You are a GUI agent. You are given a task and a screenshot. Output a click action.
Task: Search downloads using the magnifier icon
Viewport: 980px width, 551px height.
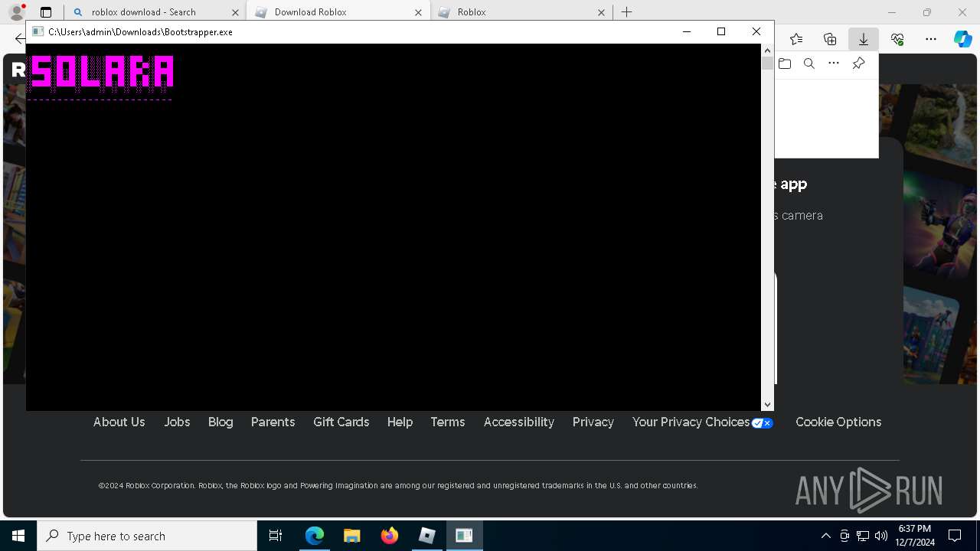[x=809, y=64]
